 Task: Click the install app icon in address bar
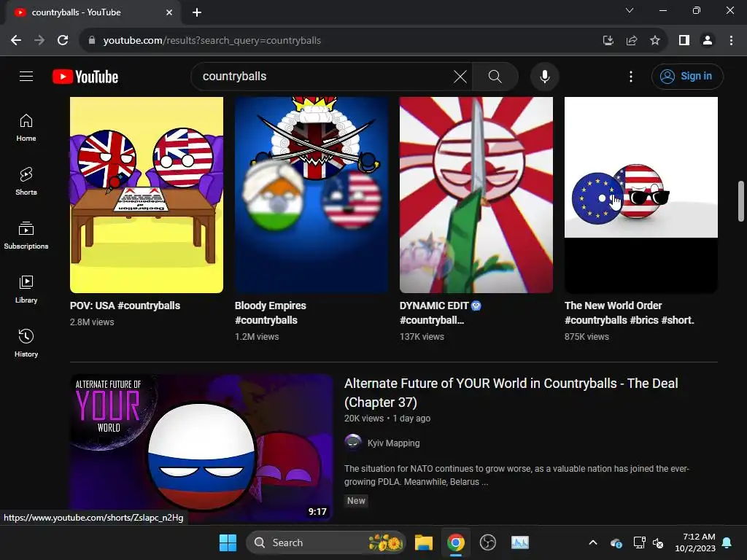point(608,40)
